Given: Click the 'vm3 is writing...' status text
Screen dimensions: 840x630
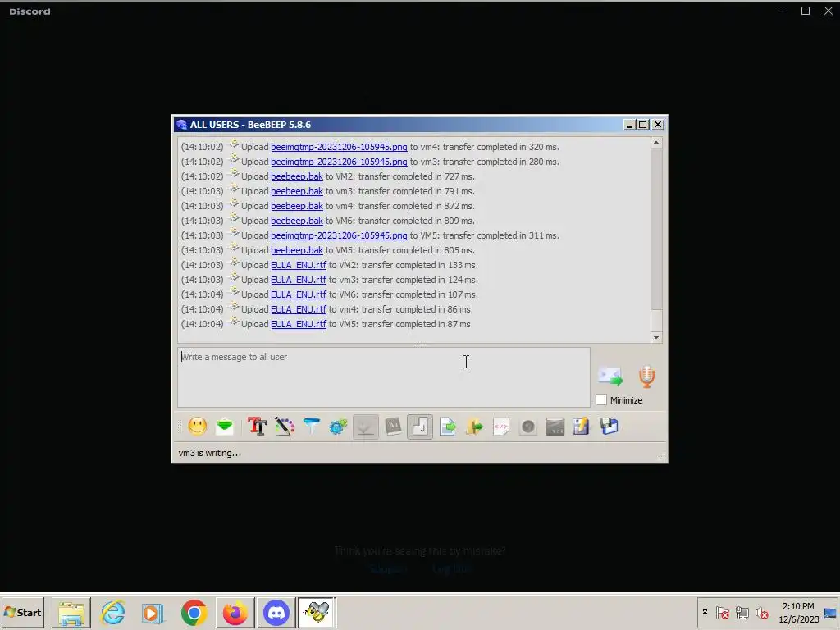Looking at the screenshot, I should click(x=209, y=453).
